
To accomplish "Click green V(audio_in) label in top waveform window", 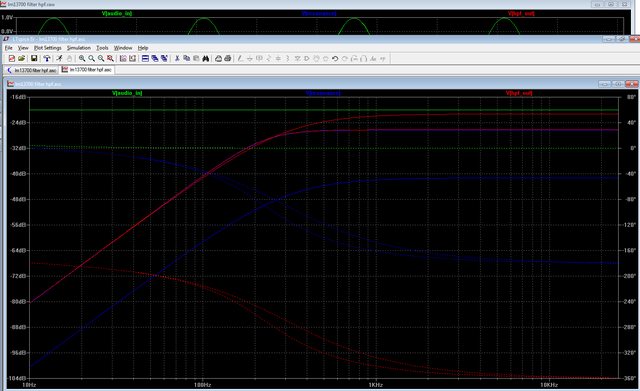I will click(x=117, y=13).
